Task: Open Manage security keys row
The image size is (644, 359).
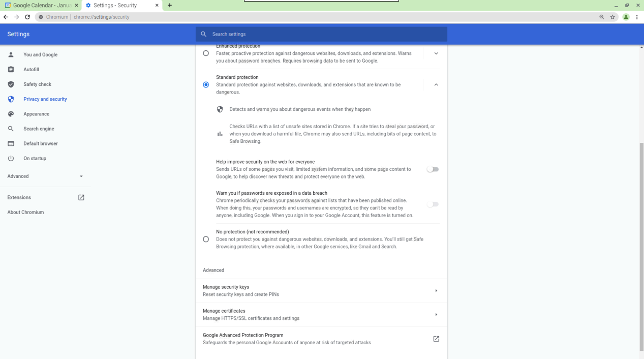Action: pyautogui.click(x=321, y=291)
